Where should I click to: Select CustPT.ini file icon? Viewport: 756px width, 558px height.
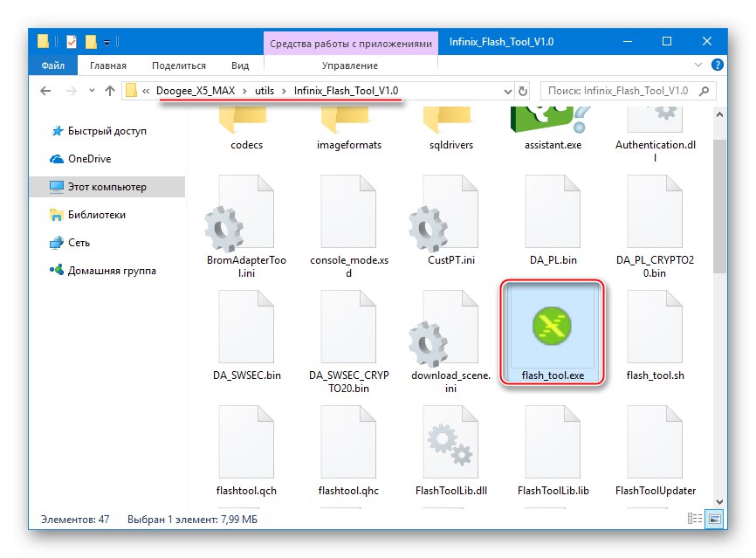point(443,213)
